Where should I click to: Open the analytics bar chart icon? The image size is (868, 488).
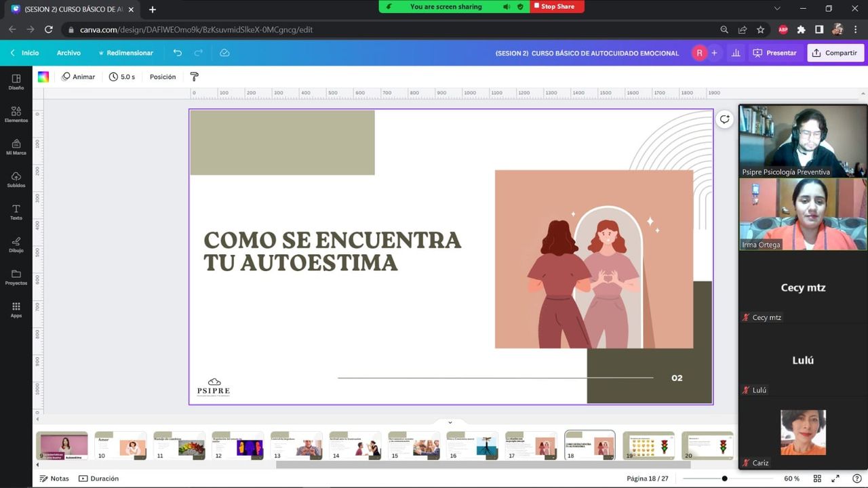click(x=736, y=53)
